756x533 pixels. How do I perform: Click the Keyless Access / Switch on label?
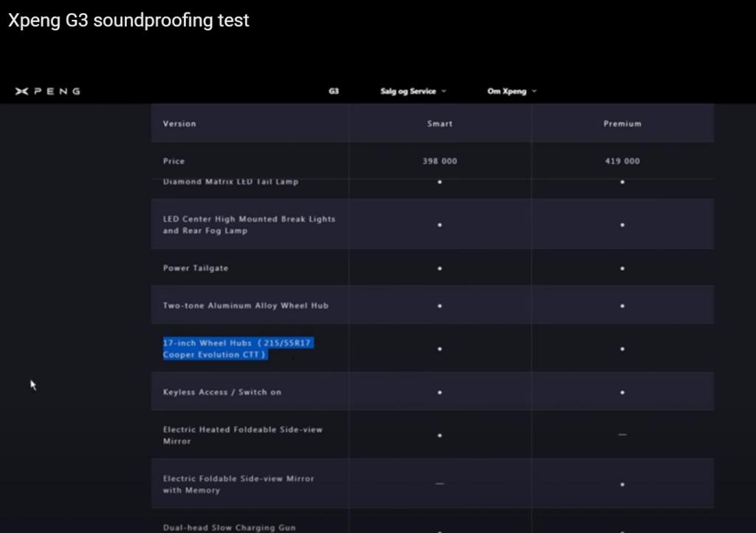221,392
